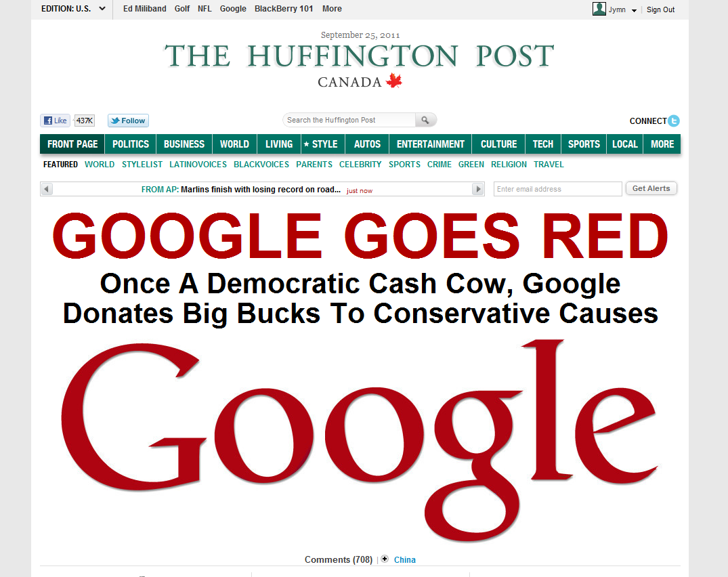Open the GREEN link
This screenshot has height=577, width=728.
[x=471, y=165]
